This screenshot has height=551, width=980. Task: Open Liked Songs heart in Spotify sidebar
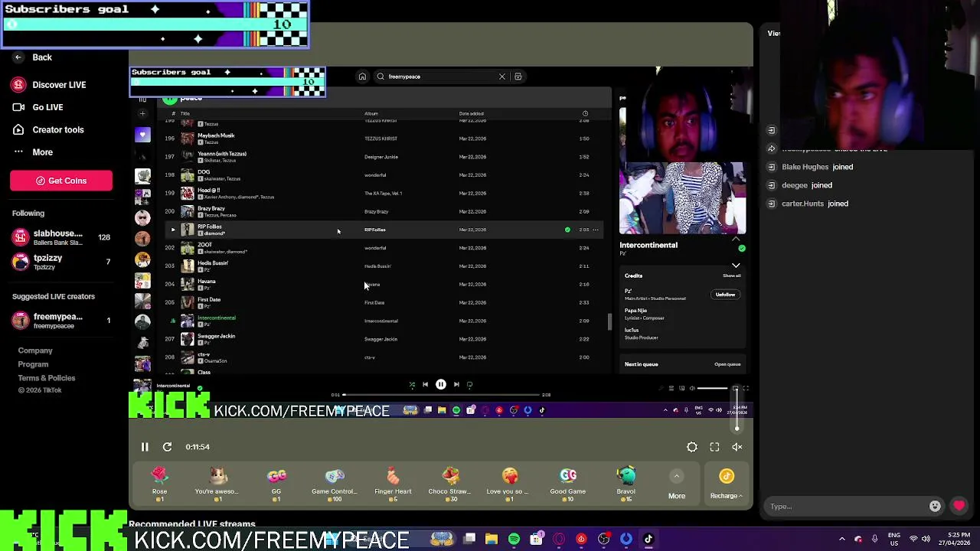click(x=142, y=135)
